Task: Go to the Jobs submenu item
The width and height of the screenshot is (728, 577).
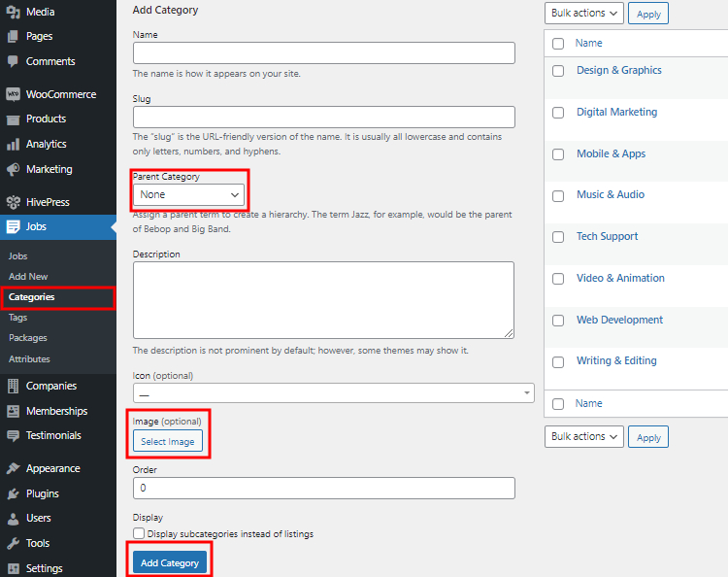Action: 17,256
